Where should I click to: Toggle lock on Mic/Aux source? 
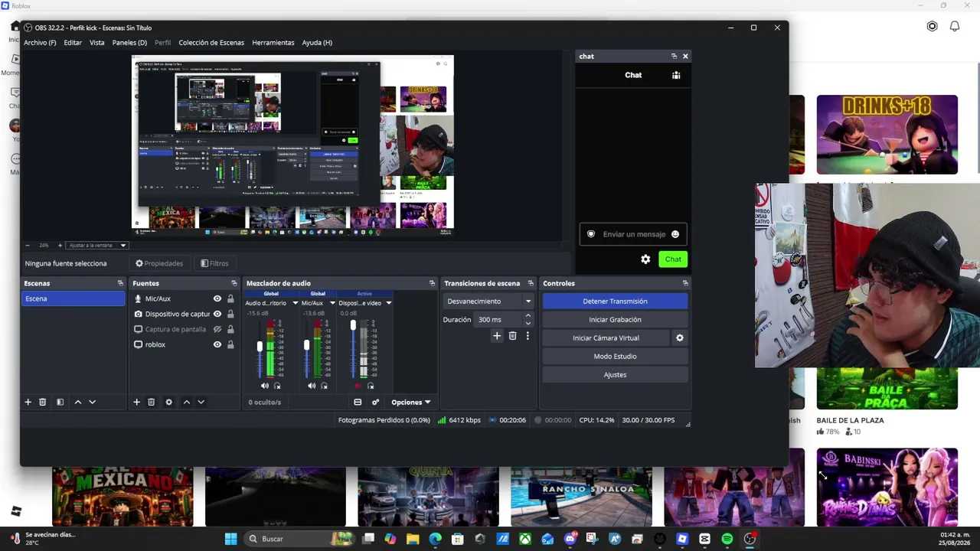230,298
